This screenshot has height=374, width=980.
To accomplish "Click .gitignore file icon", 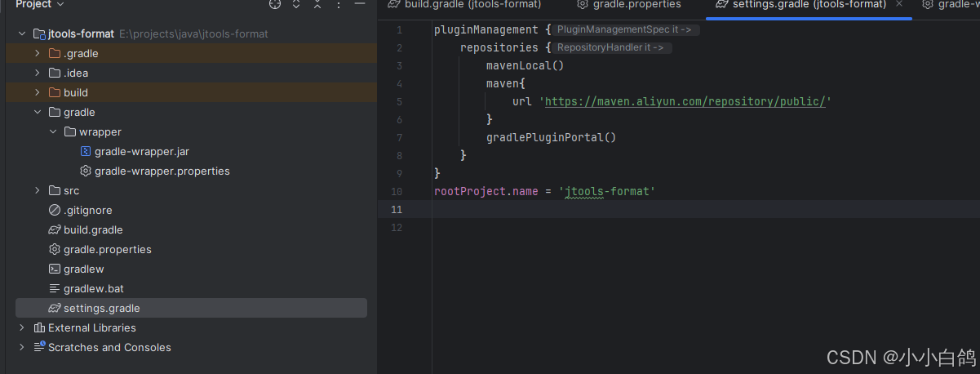I will point(55,211).
